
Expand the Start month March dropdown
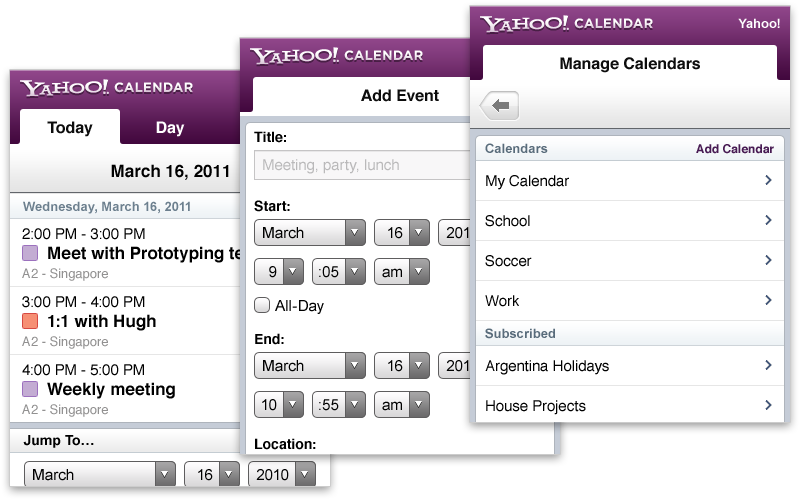310,233
